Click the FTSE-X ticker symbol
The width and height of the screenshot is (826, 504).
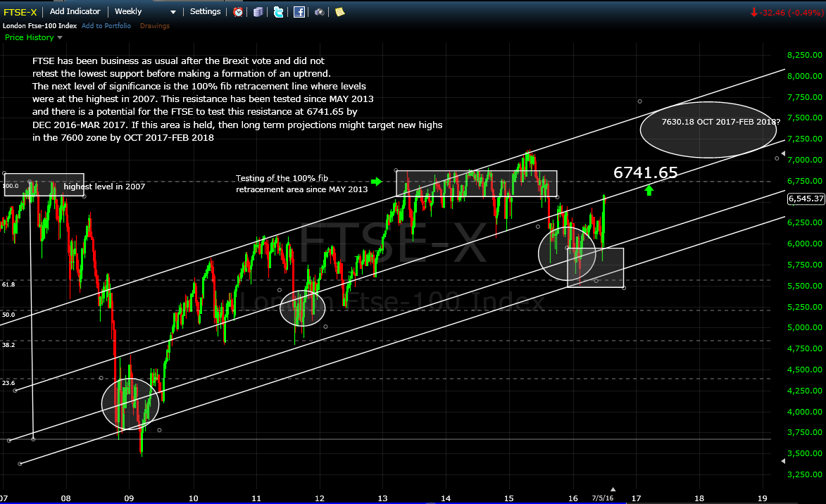(20, 12)
